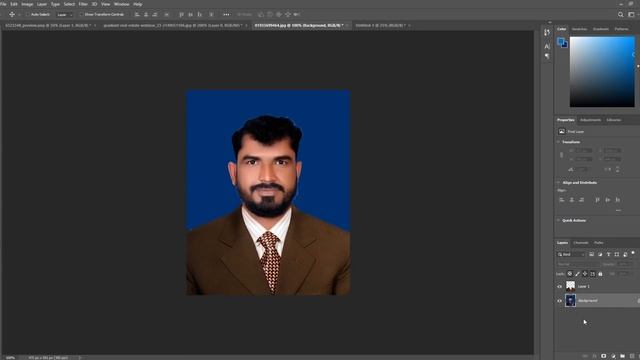Filter layers by adjustment layers
Image resolution: width=640 pixels, height=360 pixels.
[x=600, y=254]
